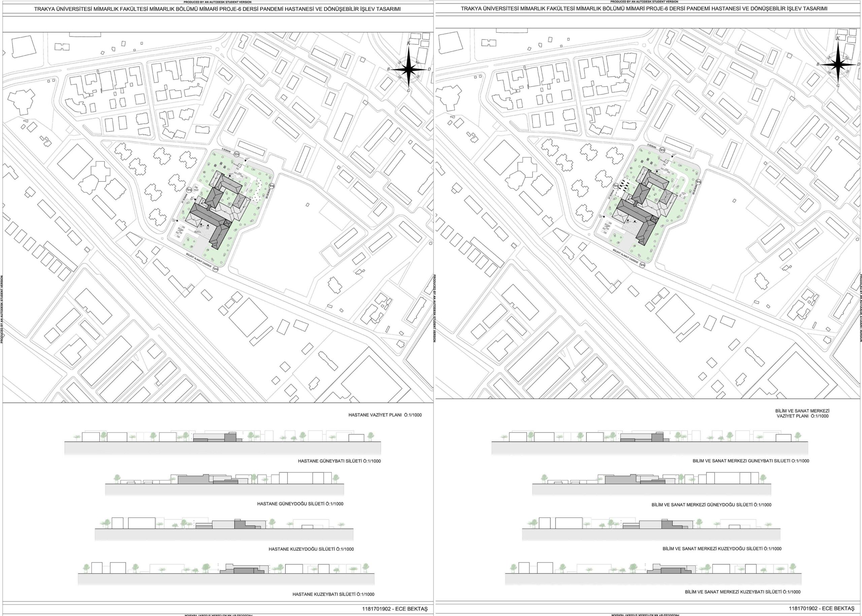Click the 'BÜLENT ALAMUT CADDESİ' street label, left plan

(x=199, y=261)
